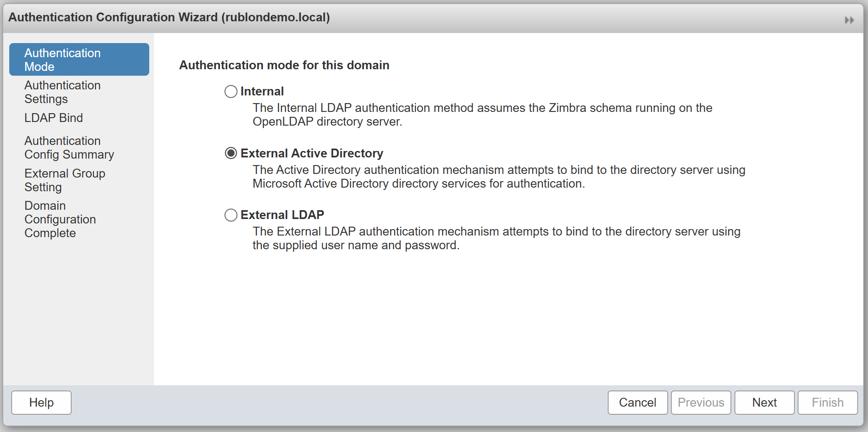Screen dimensions: 868x432
Task: Click the 'External Active Directory' label text
Action: [x=312, y=153]
